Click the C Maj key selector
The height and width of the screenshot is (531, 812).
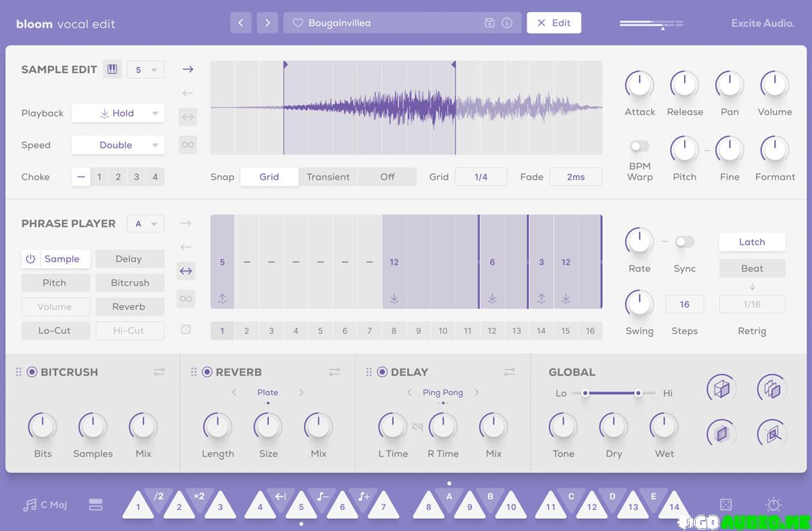[x=45, y=505]
